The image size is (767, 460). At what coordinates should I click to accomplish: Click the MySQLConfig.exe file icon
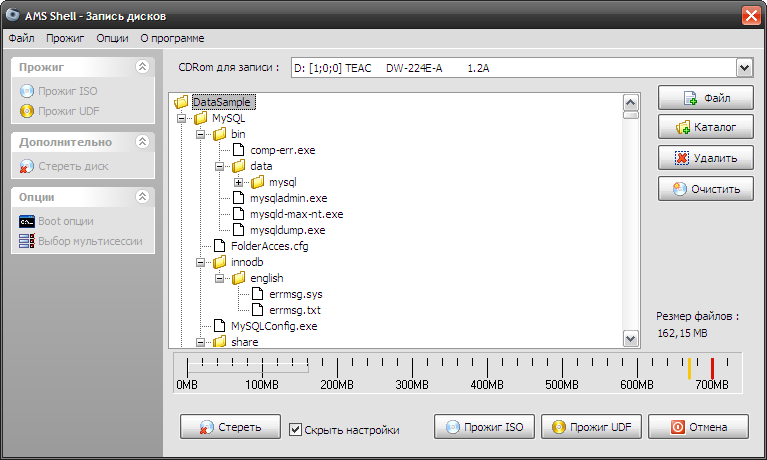(220, 326)
